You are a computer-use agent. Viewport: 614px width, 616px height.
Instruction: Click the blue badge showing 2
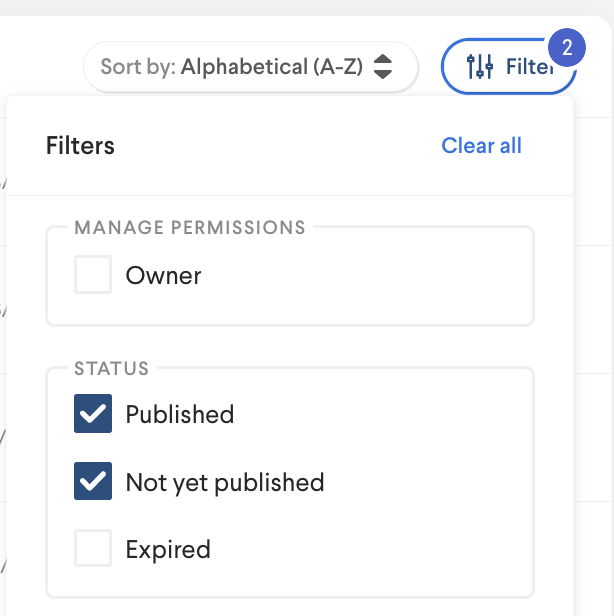[x=566, y=48]
